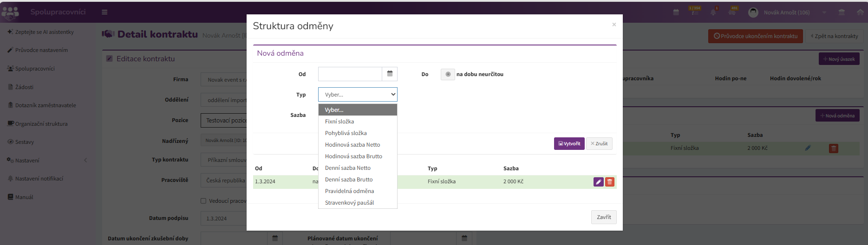Open the header calendar icon
Image resolution: width=868 pixels, height=245 pixels.
pyautogui.click(x=676, y=12)
